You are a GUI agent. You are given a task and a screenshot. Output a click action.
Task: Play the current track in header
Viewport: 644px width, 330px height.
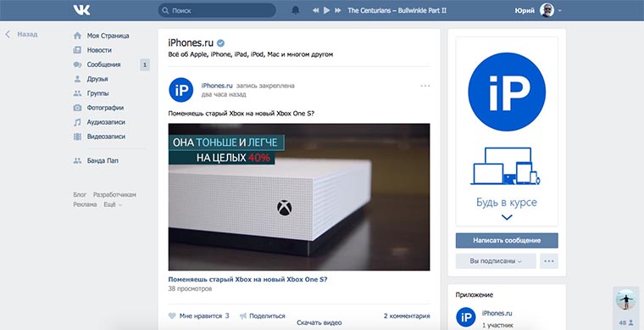tap(327, 10)
